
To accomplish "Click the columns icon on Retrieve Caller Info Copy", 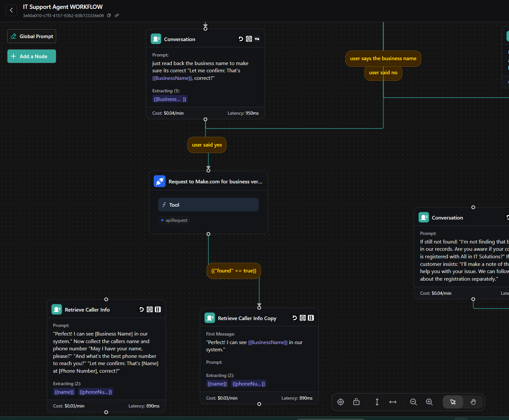I will (311, 318).
